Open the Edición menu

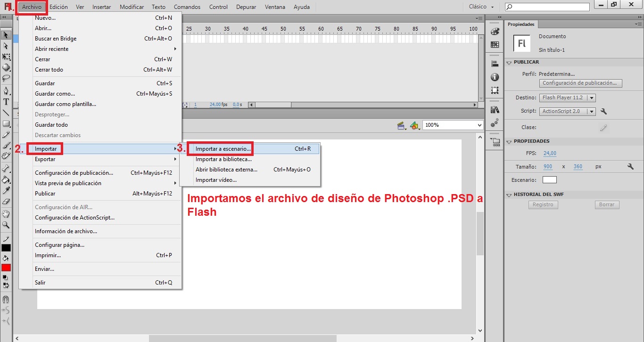(x=58, y=7)
